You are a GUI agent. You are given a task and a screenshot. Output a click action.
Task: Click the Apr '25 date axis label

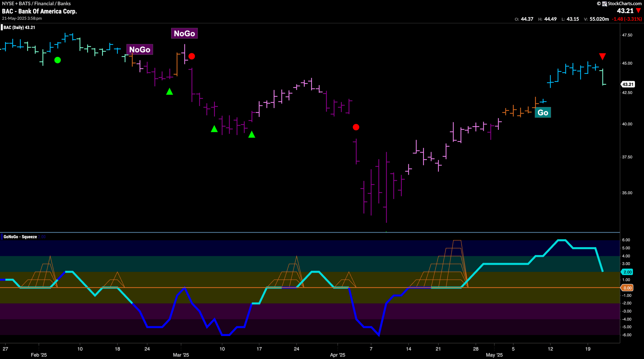click(x=338, y=355)
